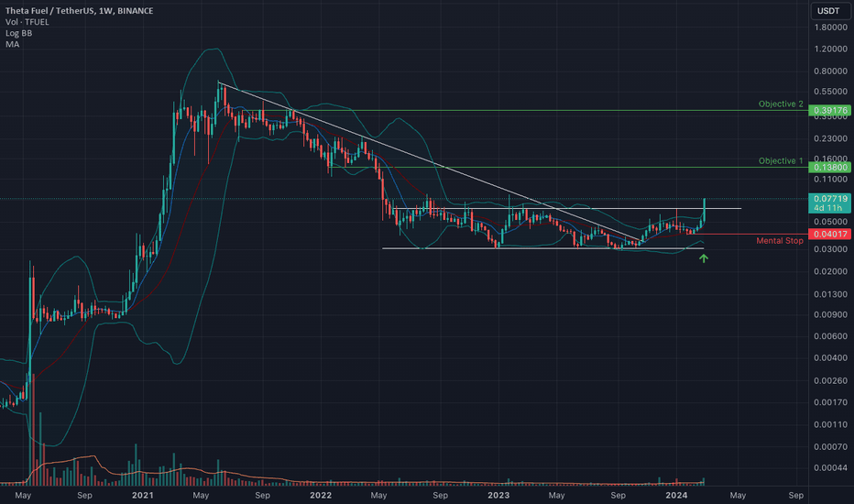
Task: Click the Mental Stop line label
Action: click(x=780, y=240)
